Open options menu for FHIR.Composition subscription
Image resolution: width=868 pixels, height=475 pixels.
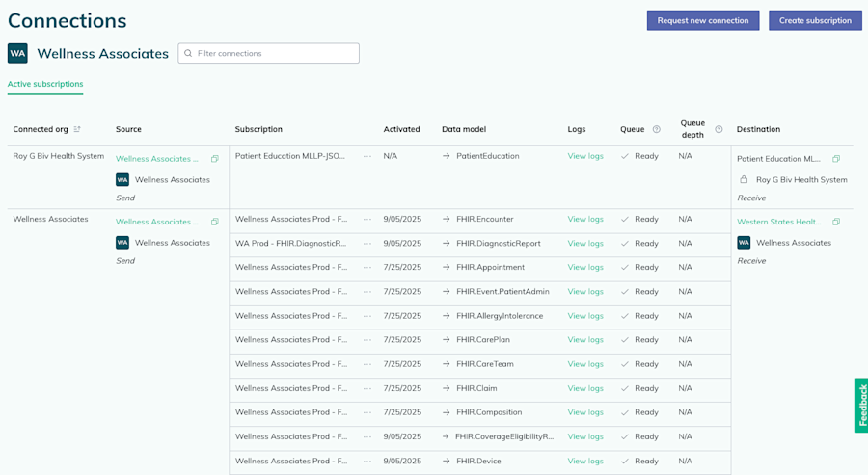(x=367, y=412)
